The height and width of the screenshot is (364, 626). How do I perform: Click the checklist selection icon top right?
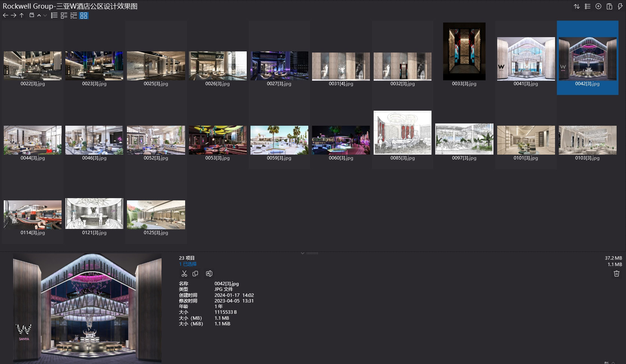click(587, 6)
